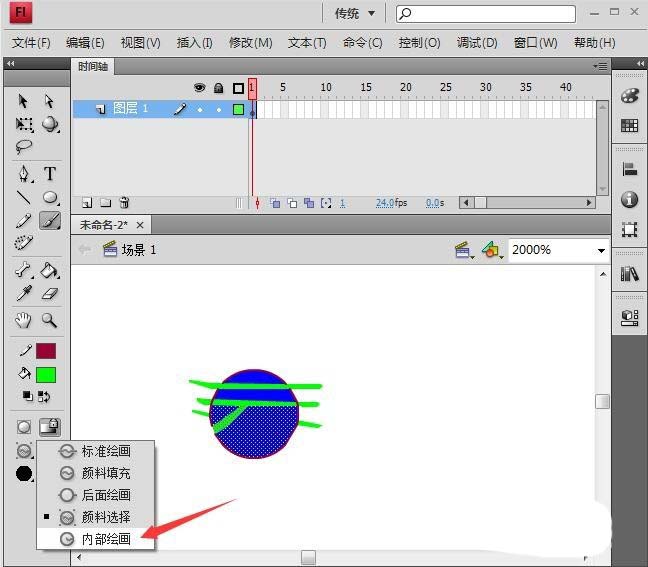Select the white arrow Subselection tool
The width and height of the screenshot is (648, 567).
click(x=49, y=100)
